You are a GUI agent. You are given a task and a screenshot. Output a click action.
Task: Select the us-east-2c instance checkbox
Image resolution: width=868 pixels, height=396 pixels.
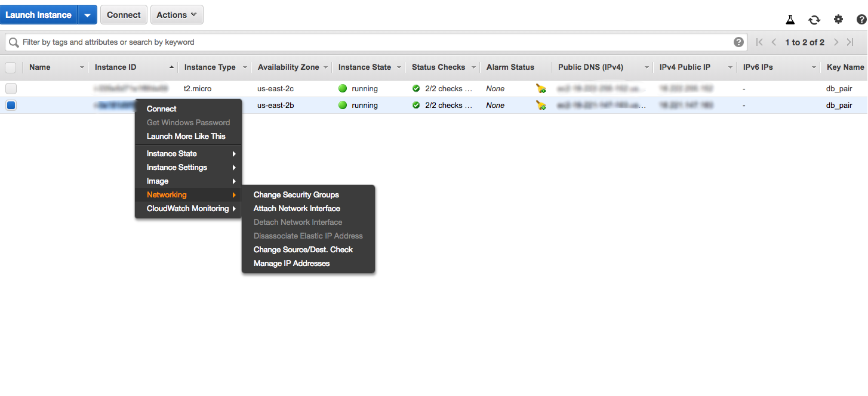pos(11,89)
